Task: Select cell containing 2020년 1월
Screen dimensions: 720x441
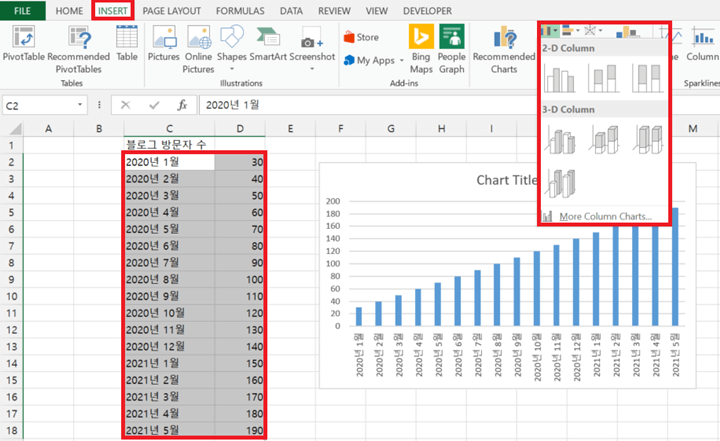Action: (169, 162)
